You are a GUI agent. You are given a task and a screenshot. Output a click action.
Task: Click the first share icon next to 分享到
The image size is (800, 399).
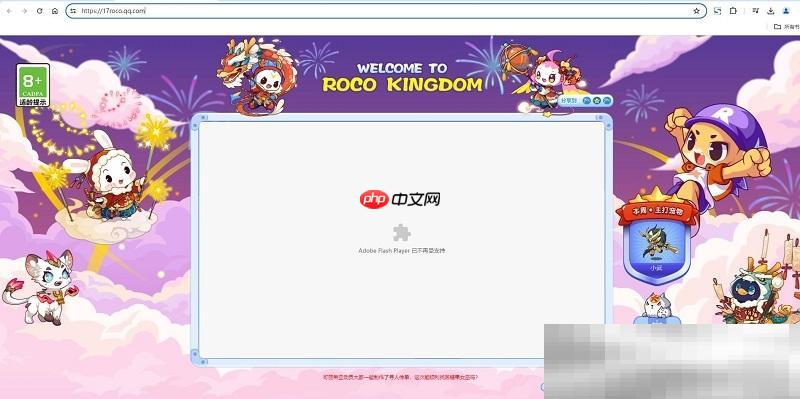pos(587,101)
